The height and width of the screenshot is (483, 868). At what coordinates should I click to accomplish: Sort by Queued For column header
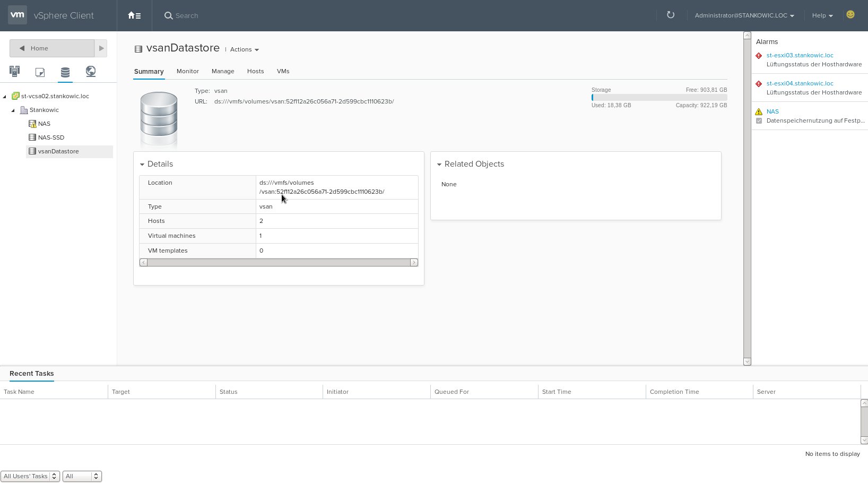point(484,392)
